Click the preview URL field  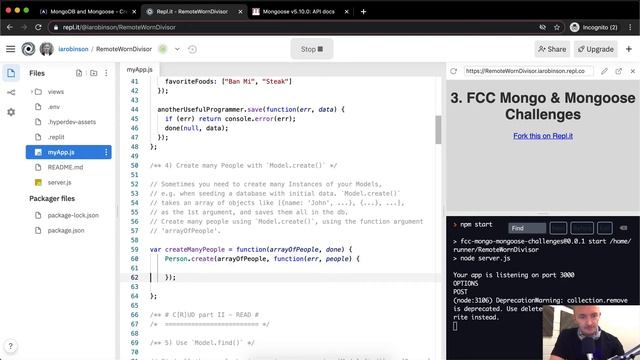[528, 71]
